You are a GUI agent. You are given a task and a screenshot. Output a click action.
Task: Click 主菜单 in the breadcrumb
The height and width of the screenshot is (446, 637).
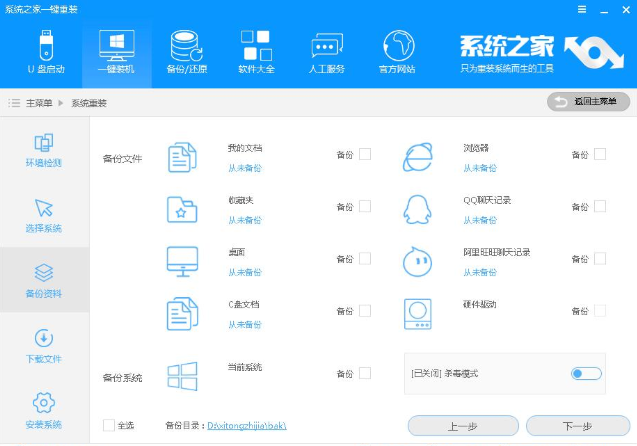[x=39, y=103]
